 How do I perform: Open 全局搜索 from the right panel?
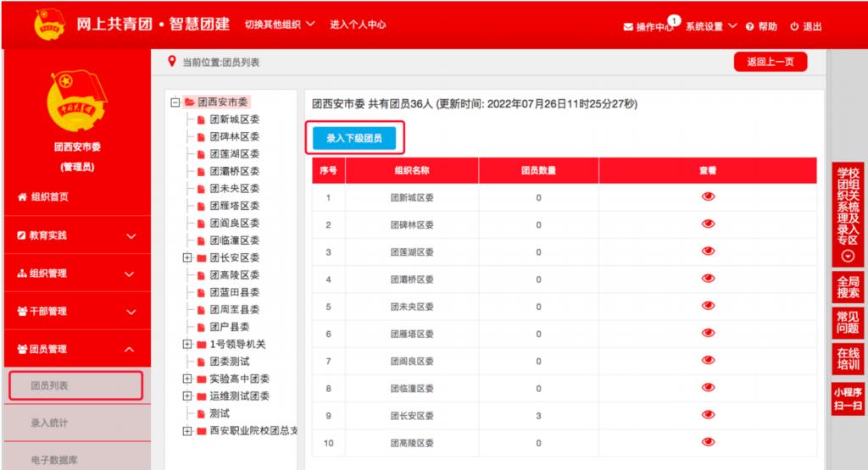click(x=848, y=287)
